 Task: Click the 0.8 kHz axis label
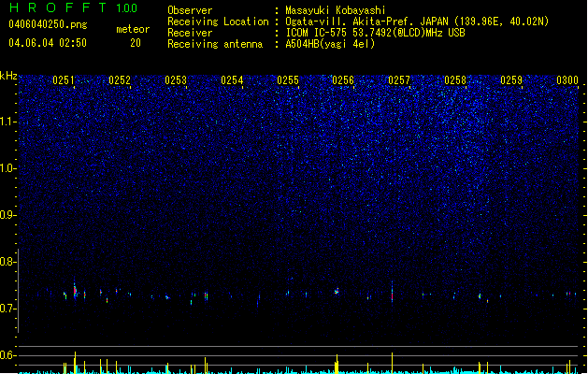click(x=8, y=262)
